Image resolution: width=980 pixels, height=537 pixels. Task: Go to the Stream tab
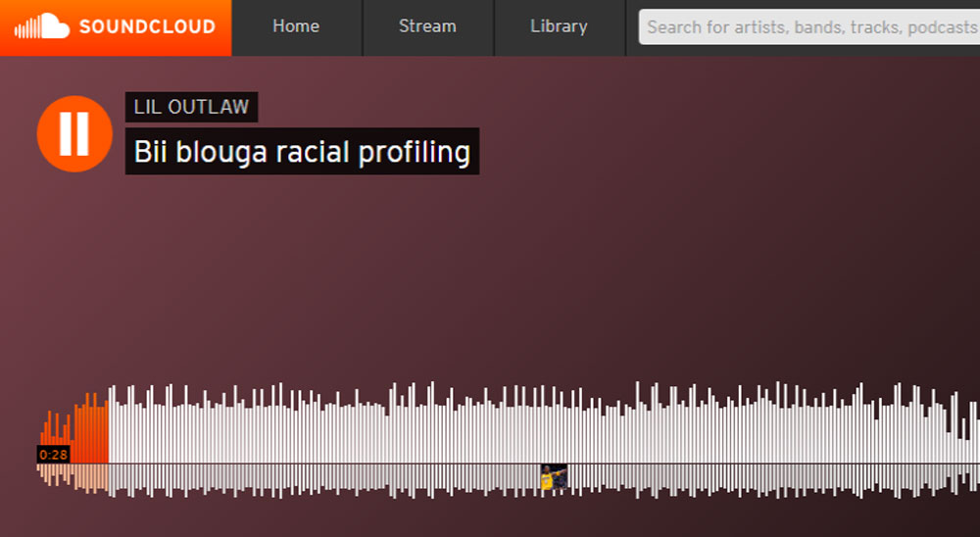[427, 26]
